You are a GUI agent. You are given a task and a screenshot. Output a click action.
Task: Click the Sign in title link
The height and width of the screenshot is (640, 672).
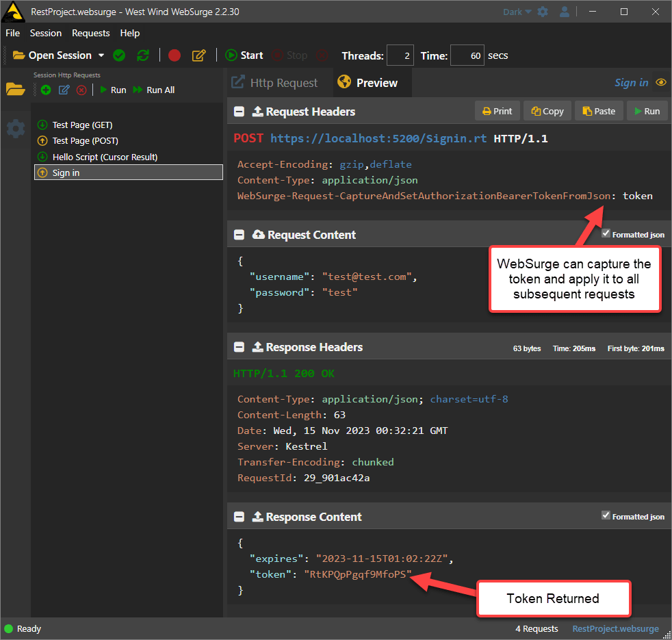pos(632,82)
